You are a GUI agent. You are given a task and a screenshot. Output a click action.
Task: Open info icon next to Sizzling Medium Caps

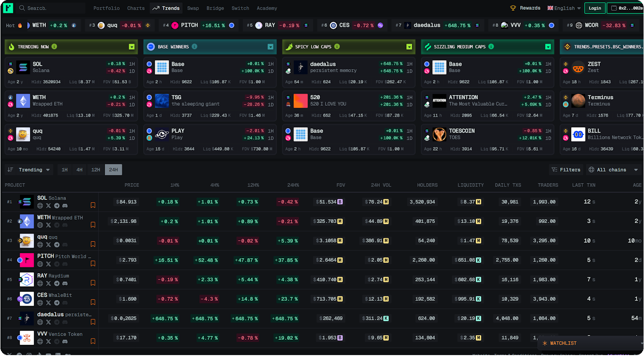point(491,47)
